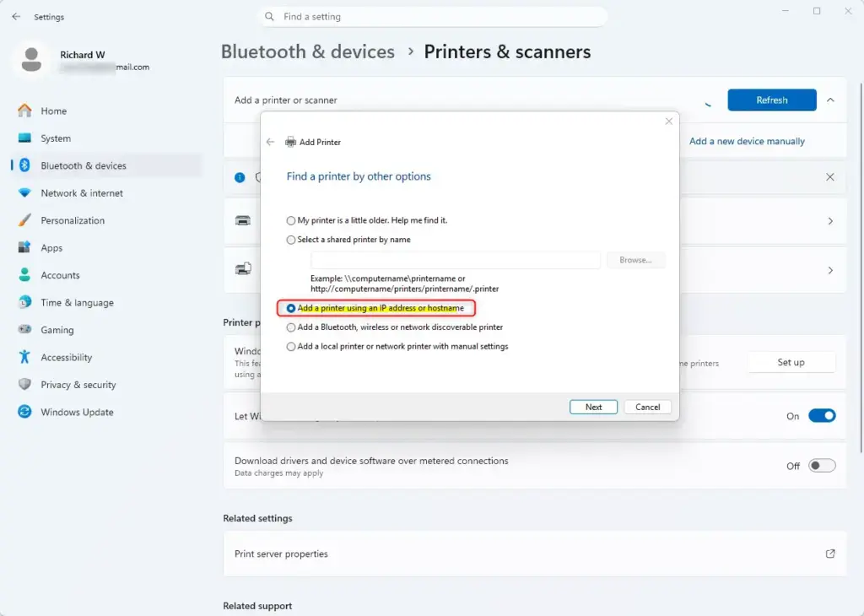Turn off the 'On' toggle switch

(822, 416)
